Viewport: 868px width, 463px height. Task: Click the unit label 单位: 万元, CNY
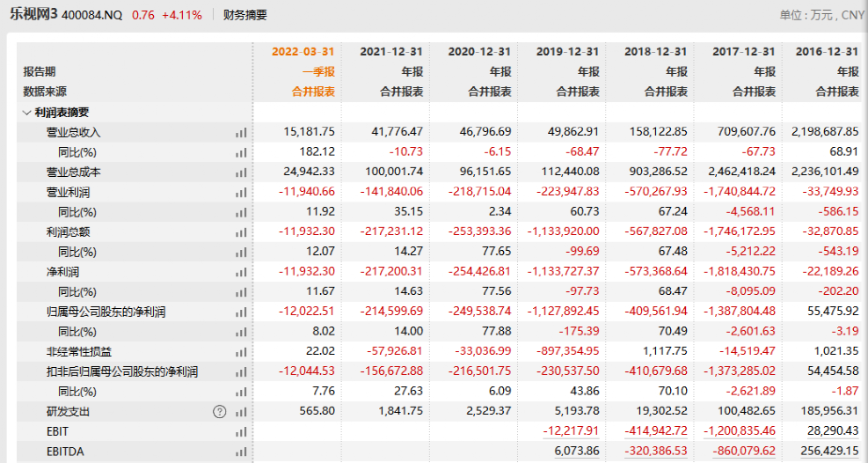tap(822, 15)
